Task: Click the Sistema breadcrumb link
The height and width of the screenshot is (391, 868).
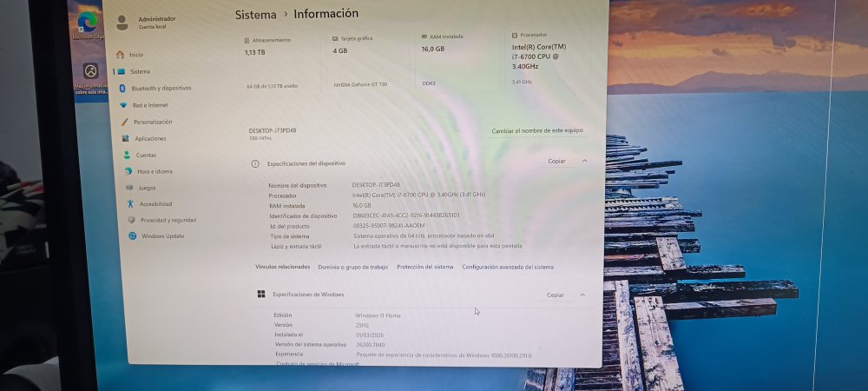Action: pos(255,15)
